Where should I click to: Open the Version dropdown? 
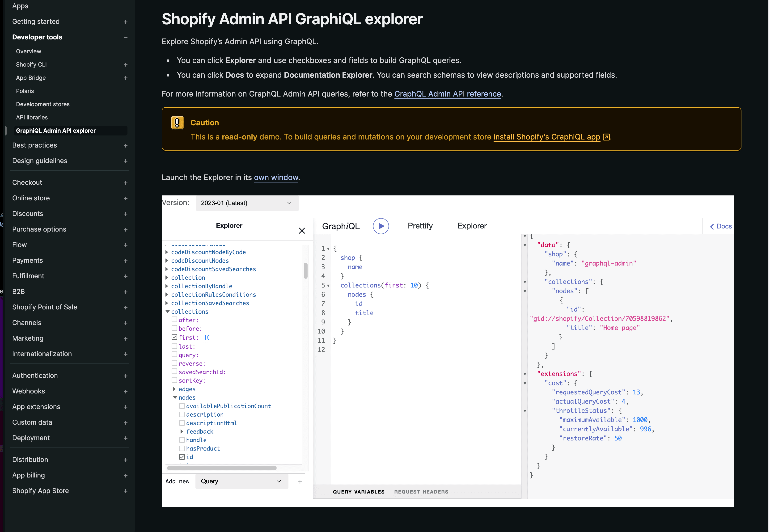(x=247, y=203)
